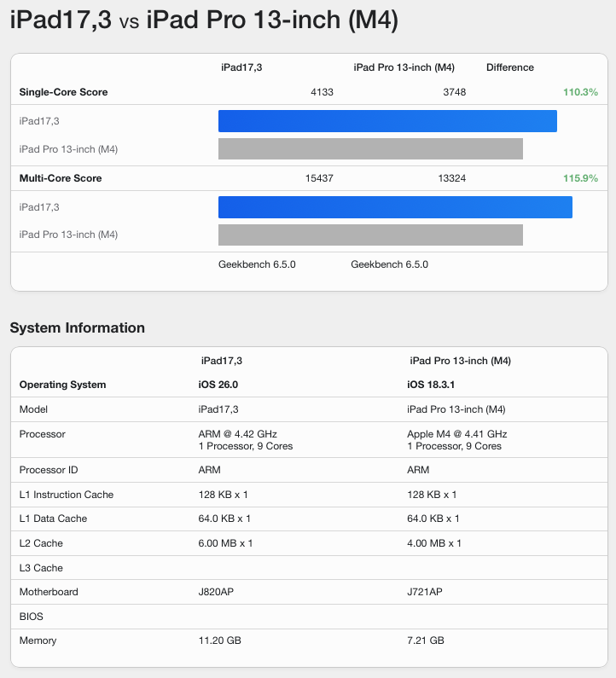Click the 115.9% multi-core difference value
Image resolution: width=616 pixels, height=678 pixels.
580,178
